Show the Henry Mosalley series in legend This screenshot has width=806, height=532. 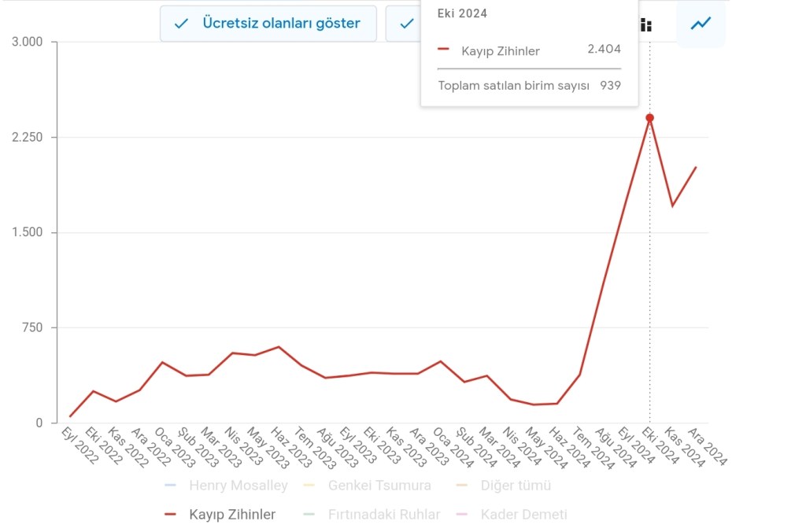[x=238, y=486]
